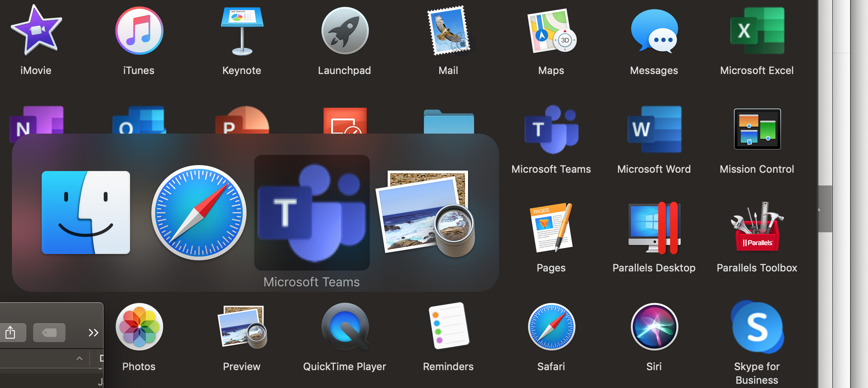Click the ascending sort chevron in Finder

79,359
